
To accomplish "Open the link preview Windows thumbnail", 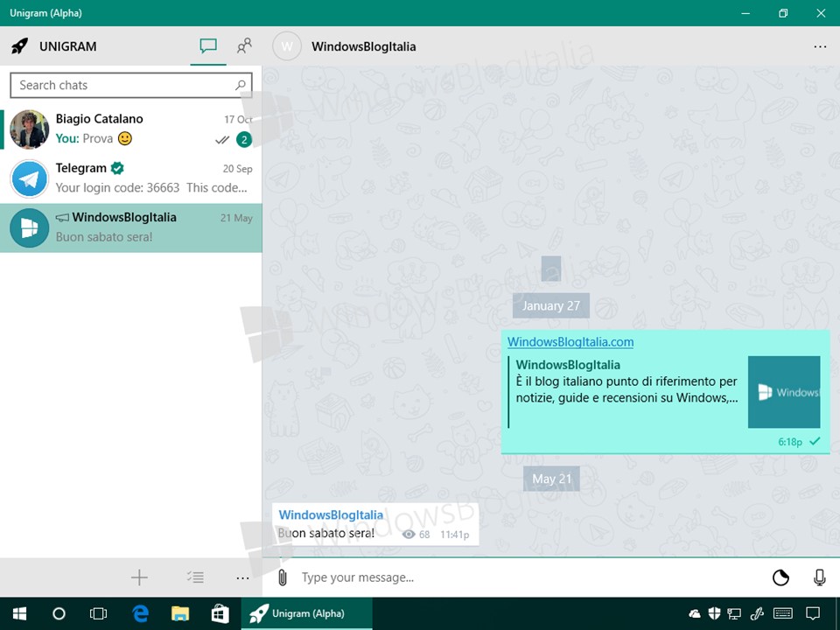I will pyautogui.click(x=784, y=392).
